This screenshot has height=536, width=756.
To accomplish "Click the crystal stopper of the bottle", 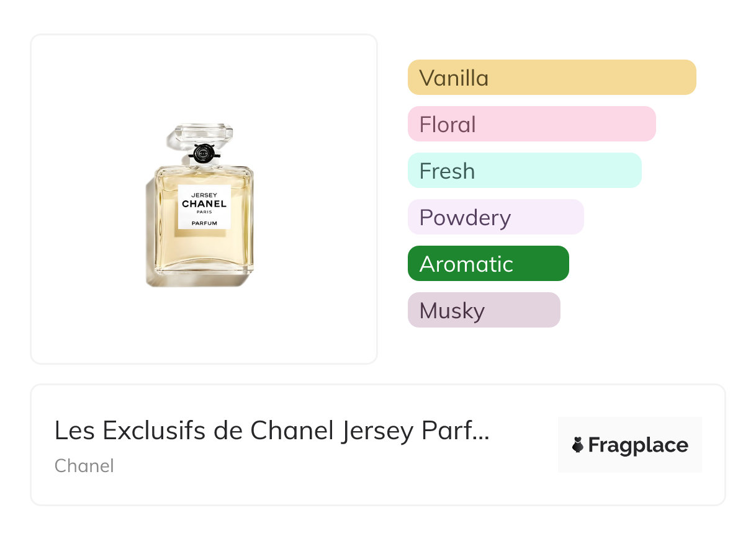I will click(x=204, y=133).
